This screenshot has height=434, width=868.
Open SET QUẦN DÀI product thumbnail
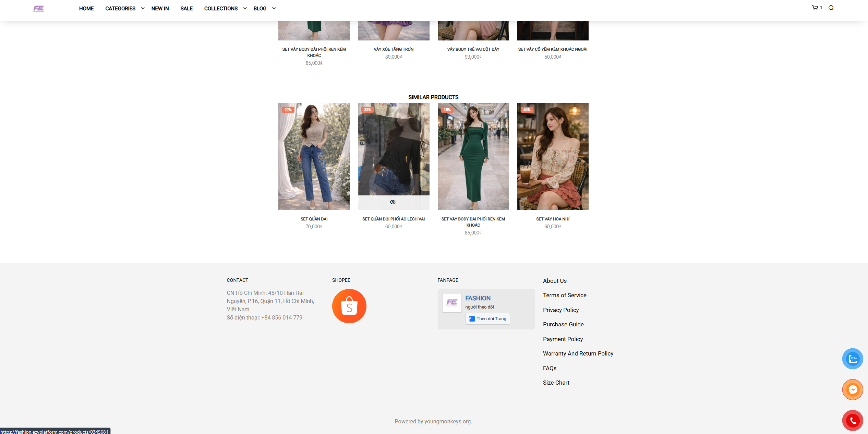click(x=314, y=157)
